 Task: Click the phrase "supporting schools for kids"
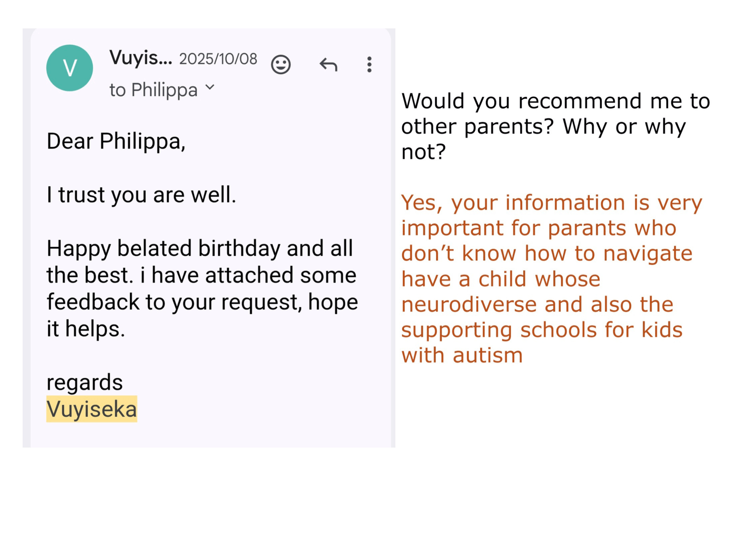pos(542,330)
